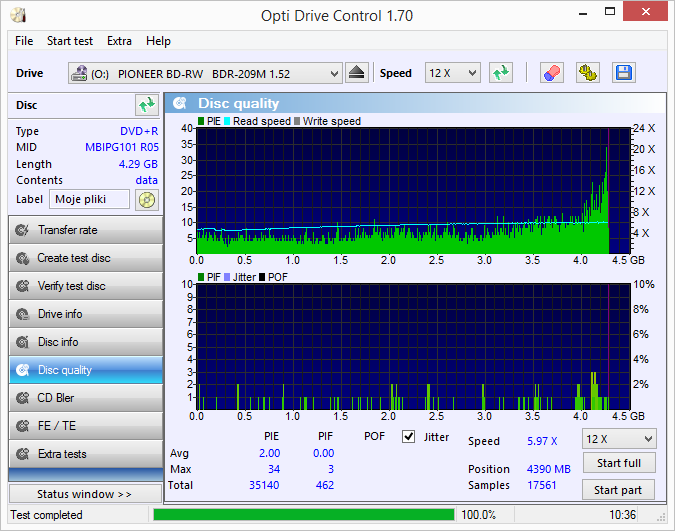Click the Speed value 5.97 X
This screenshot has width=675, height=531.
click(542, 441)
